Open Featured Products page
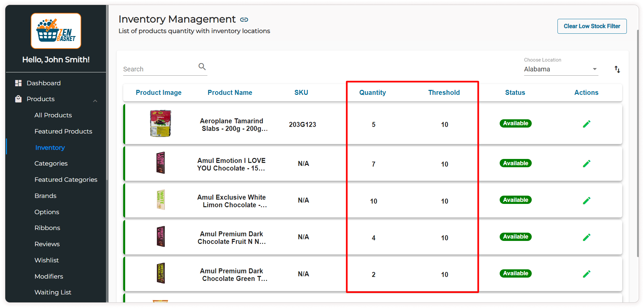This screenshot has width=644, height=308. pyautogui.click(x=63, y=131)
